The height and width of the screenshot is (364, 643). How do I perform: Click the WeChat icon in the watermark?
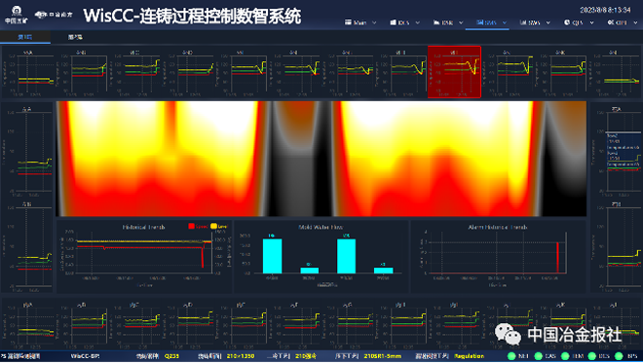tap(509, 334)
